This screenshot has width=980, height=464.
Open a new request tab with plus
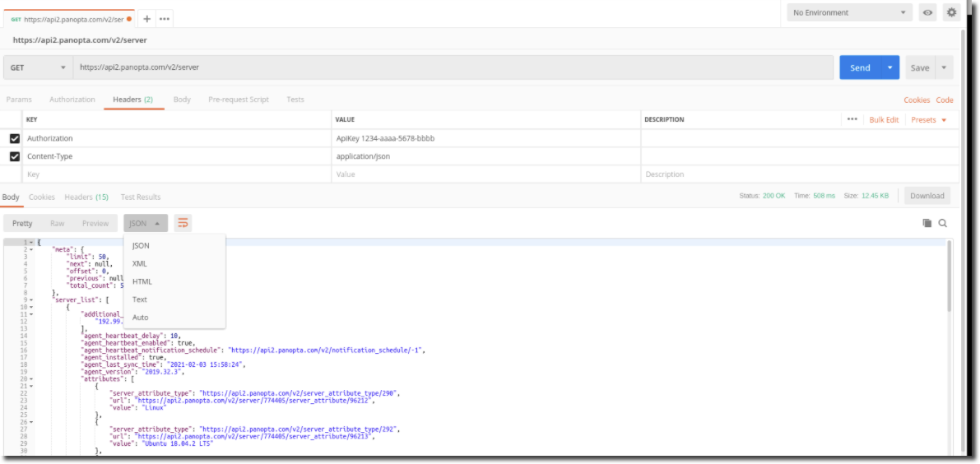click(147, 19)
